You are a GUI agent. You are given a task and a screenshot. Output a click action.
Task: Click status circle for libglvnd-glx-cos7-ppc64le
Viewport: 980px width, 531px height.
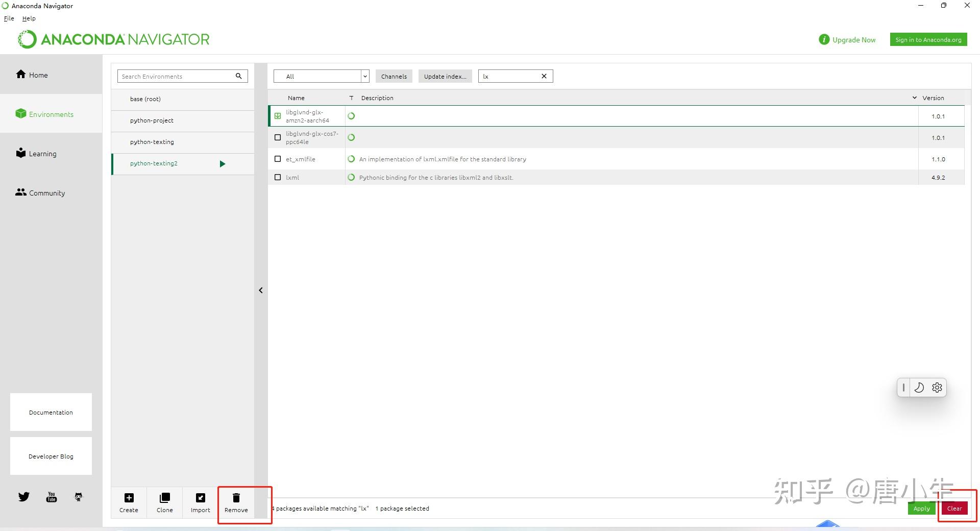point(351,137)
